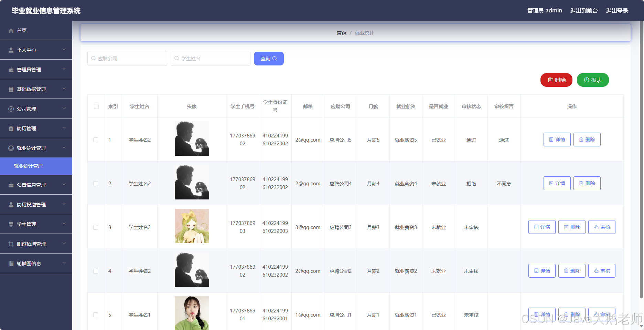Click 退出到前台 in top bar
Screen dimensions: 644x330
[x=584, y=11]
